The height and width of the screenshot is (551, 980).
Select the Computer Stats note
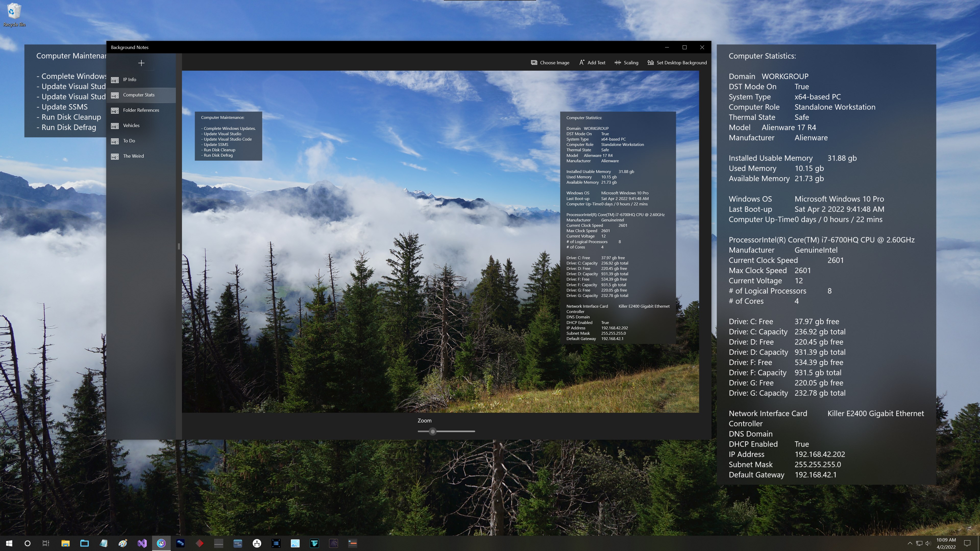[x=139, y=95]
